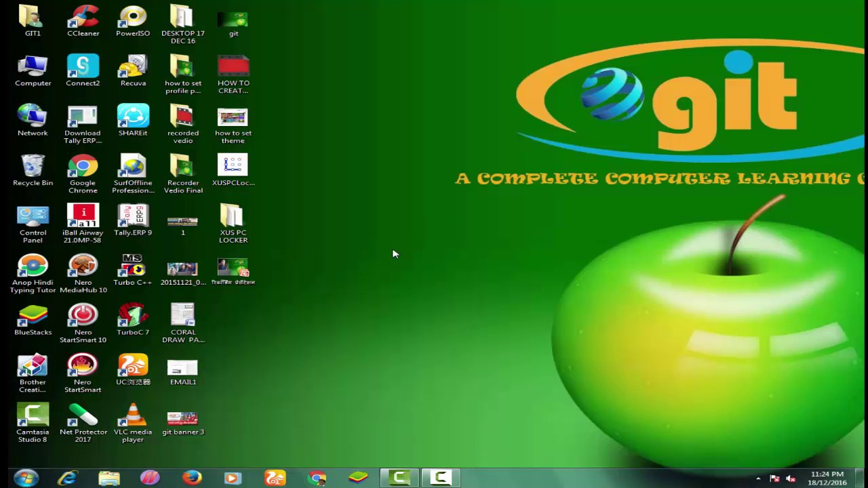Image resolution: width=868 pixels, height=488 pixels.
Task: Select the Turbo C++ desktop icon
Action: coord(133,270)
